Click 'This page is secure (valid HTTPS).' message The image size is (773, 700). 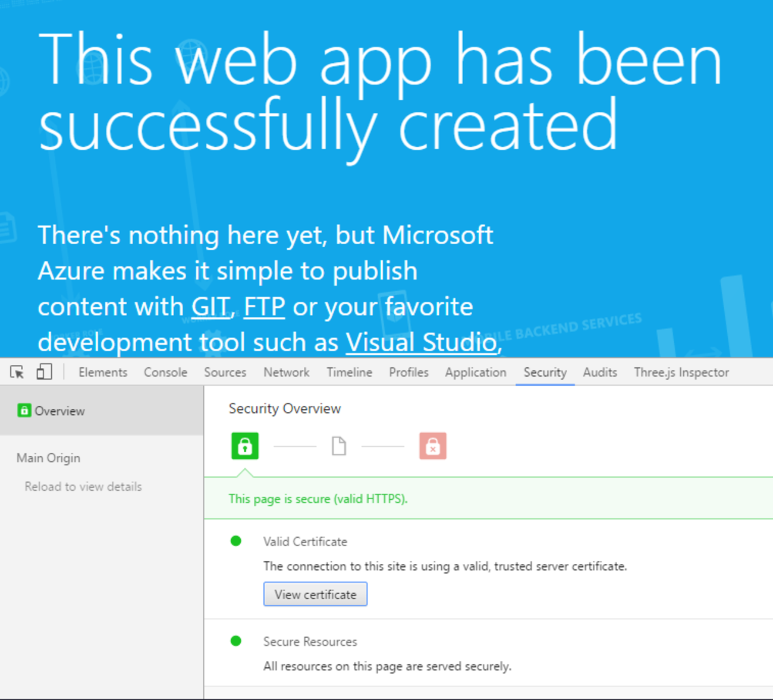[x=318, y=499]
